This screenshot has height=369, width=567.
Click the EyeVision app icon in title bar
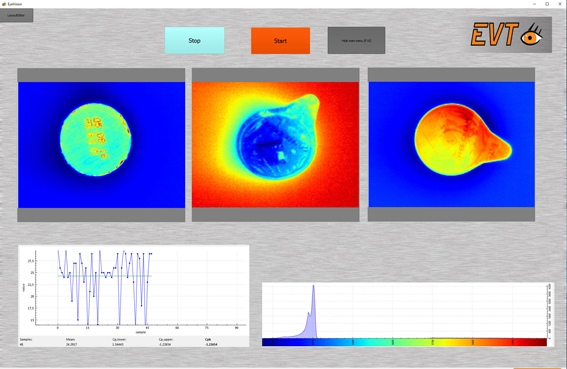(x=4, y=4)
